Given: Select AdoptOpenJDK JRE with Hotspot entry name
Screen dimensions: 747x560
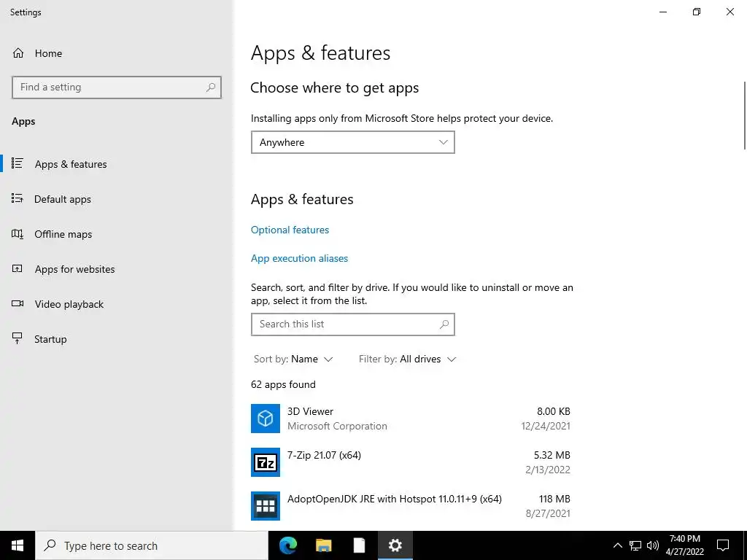Looking at the screenshot, I should click(x=395, y=499).
